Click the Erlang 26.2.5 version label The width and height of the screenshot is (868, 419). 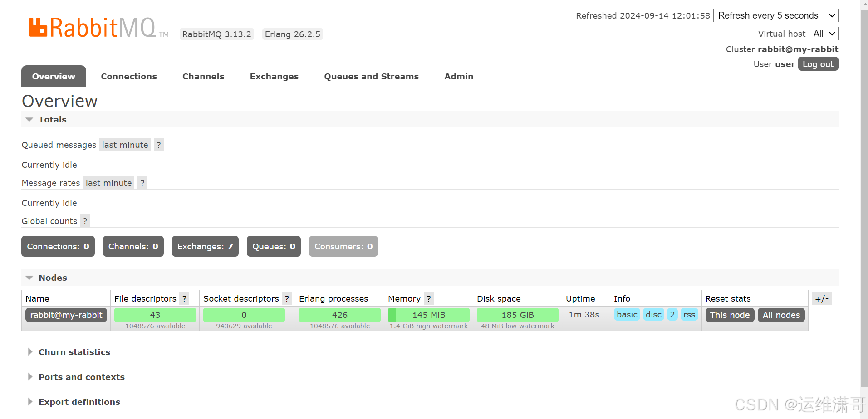(293, 34)
